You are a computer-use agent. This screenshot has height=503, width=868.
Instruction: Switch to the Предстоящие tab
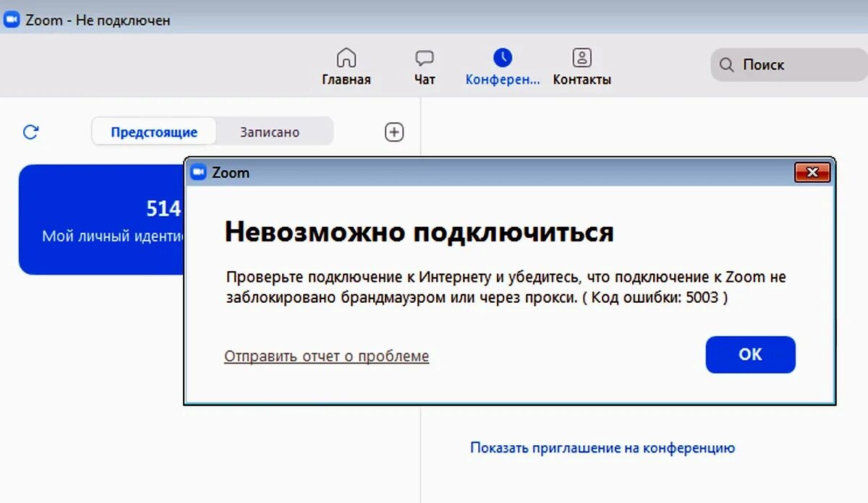coord(153,132)
